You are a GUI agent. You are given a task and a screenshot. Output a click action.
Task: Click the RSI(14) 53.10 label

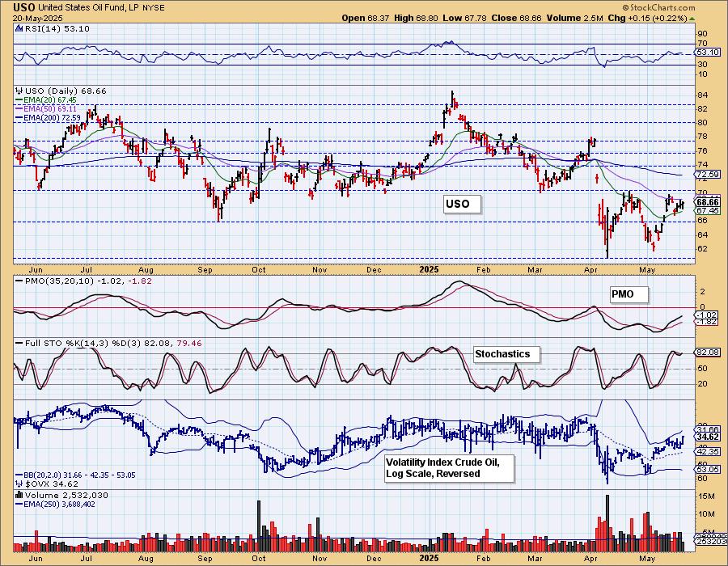[57, 28]
